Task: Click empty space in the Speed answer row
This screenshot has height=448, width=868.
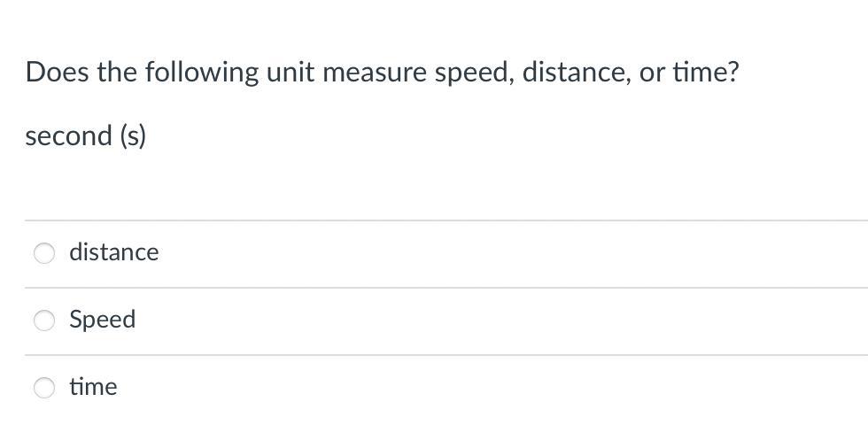Action: [x=531, y=321]
